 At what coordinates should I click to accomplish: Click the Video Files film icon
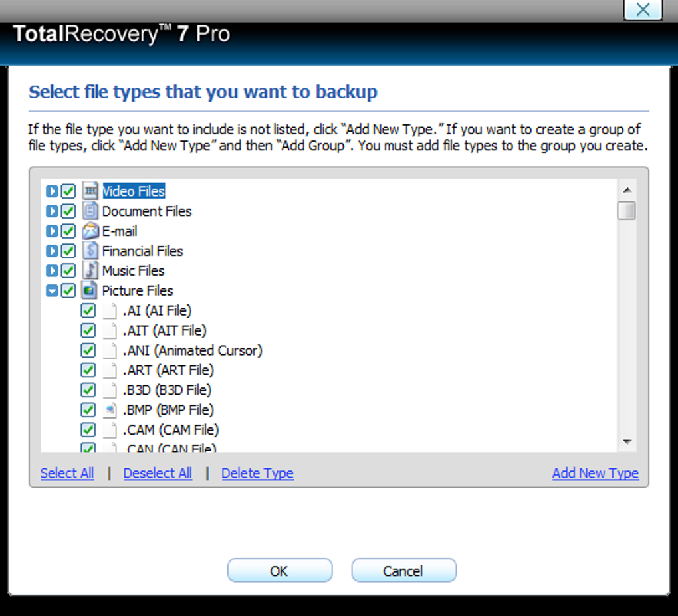90,191
